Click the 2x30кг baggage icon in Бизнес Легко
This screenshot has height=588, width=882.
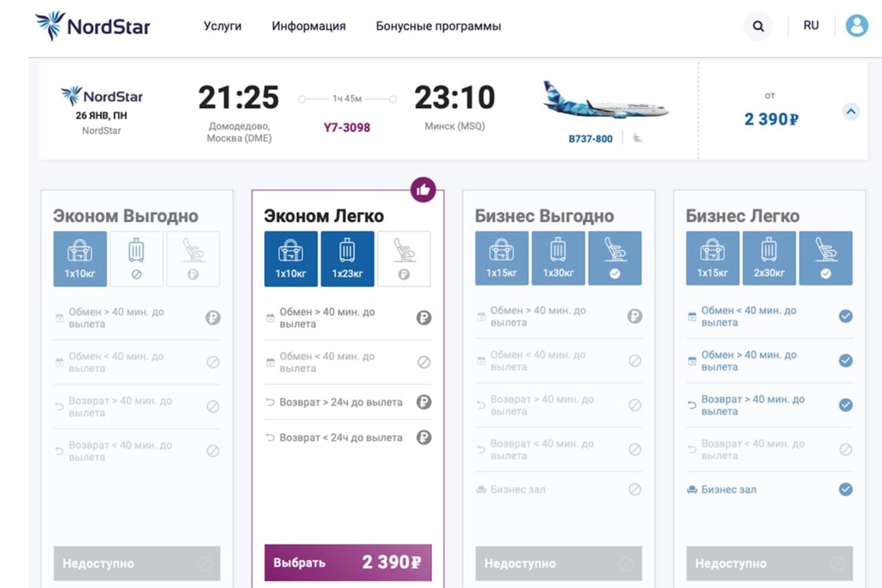click(769, 258)
